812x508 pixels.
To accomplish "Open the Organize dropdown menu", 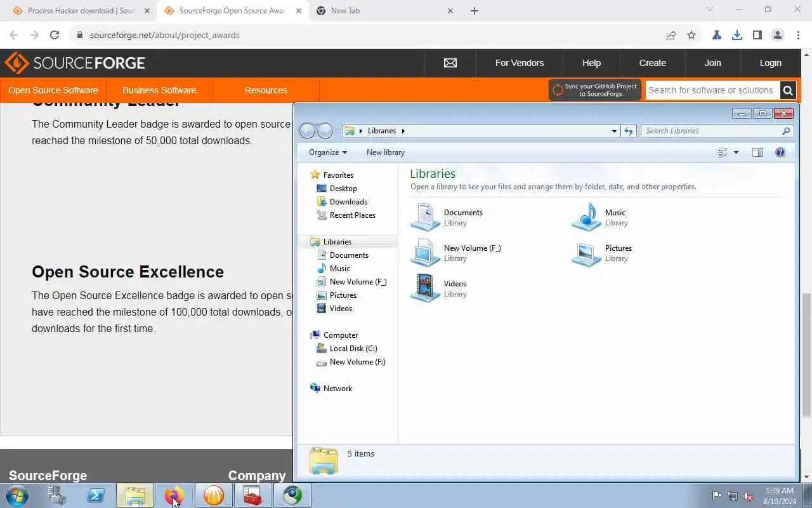I will (x=328, y=152).
